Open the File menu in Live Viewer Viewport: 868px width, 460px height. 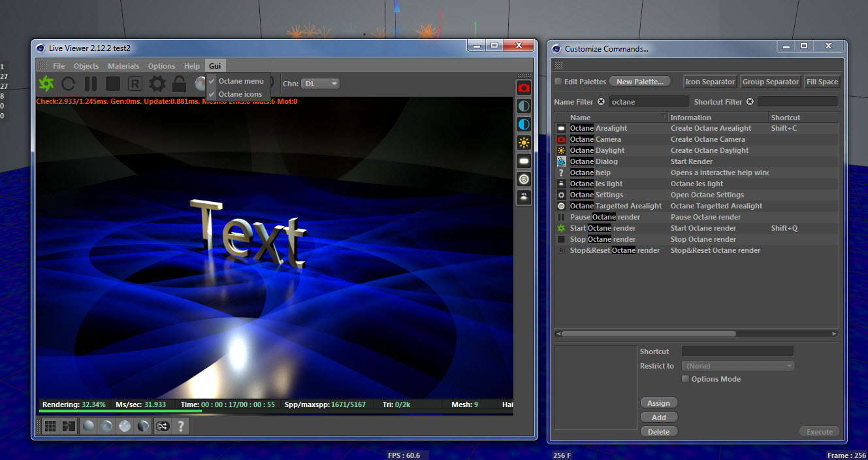(59, 66)
